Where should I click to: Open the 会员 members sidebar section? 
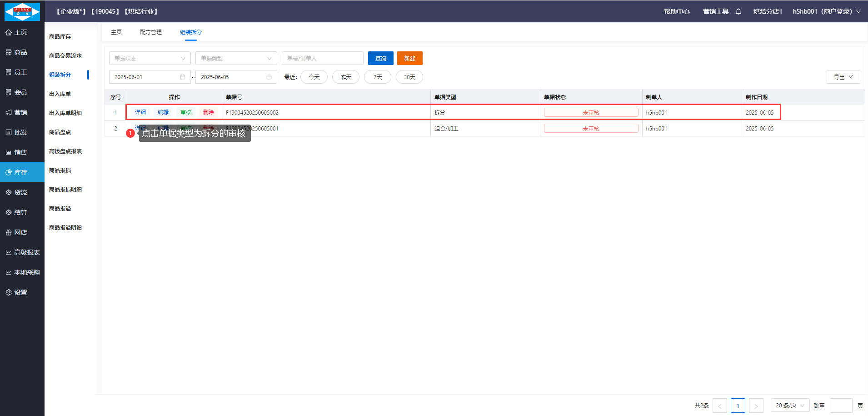[x=20, y=92]
